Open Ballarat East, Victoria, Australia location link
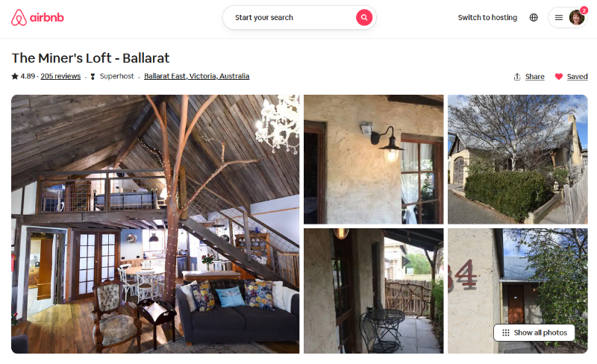This screenshot has height=364, width=597. pyautogui.click(x=196, y=76)
